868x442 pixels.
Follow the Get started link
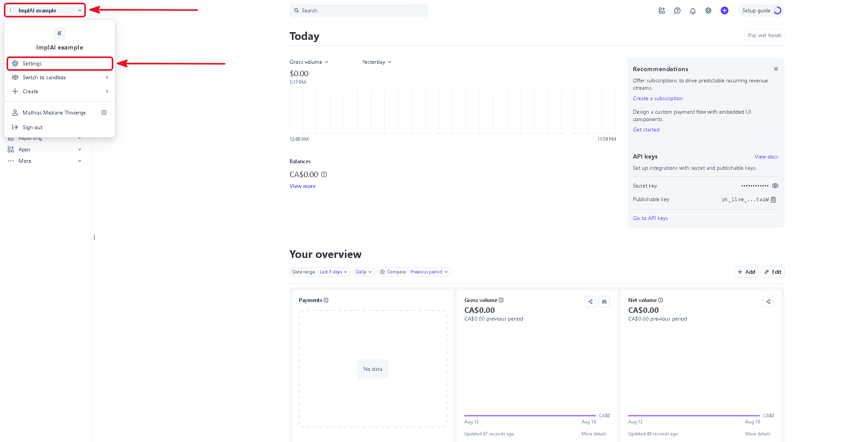(x=646, y=130)
